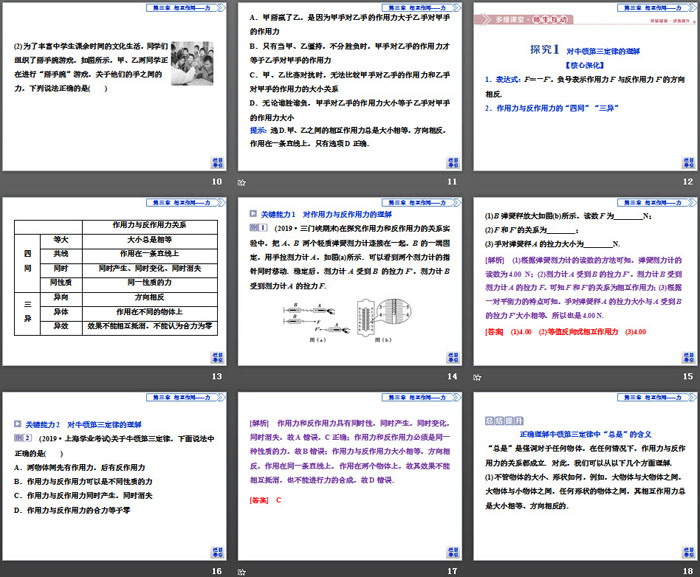Click the animation star icon under slide 17
The image size is (700, 577).
click(x=241, y=572)
